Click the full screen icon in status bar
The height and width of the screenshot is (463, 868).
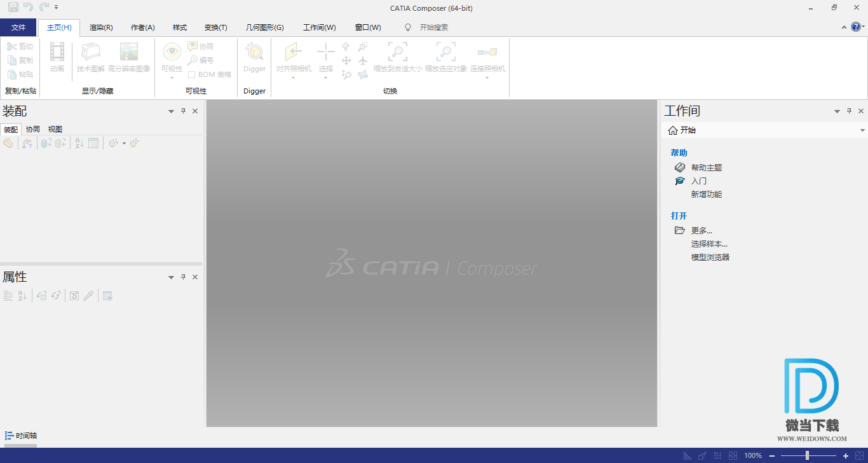click(860, 456)
